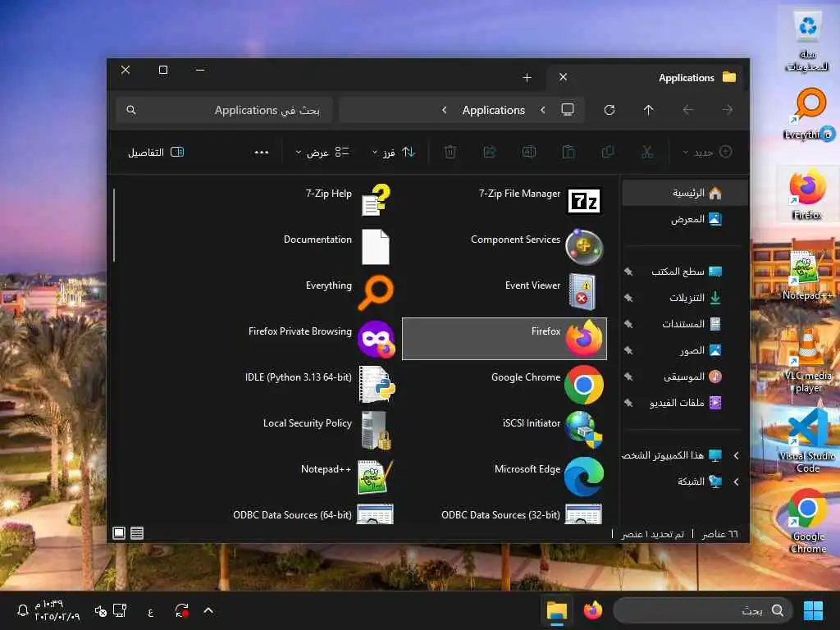The height and width of the screenshot is (630, 840).
Task: Add a new tab with plus button
Action: (x=527, y=78)
